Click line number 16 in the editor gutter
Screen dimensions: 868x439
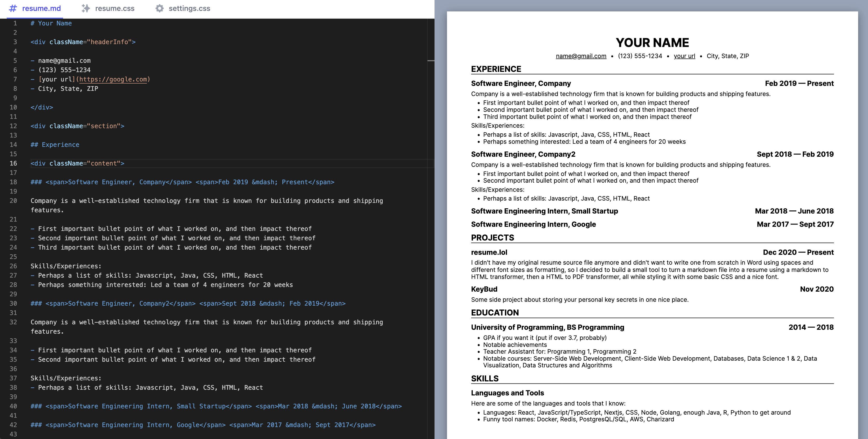click(x=13, y=163)
